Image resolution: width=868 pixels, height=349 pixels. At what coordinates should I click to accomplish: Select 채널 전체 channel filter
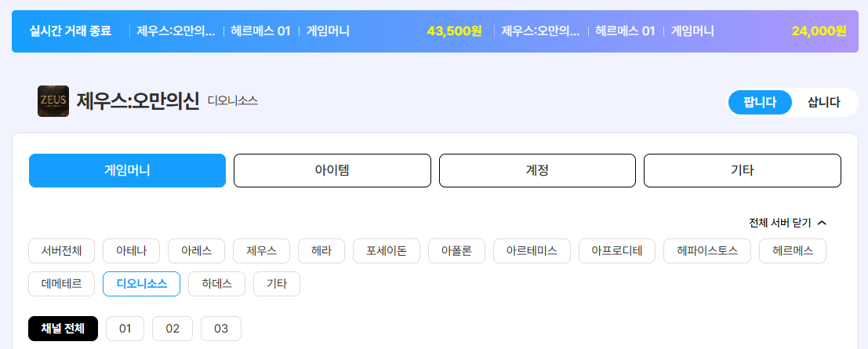63,329
